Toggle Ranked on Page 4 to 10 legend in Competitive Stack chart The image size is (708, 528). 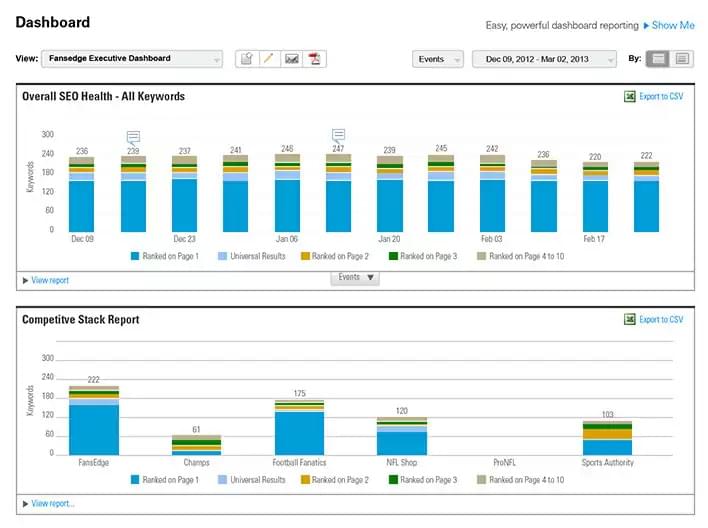click(521, 480)
